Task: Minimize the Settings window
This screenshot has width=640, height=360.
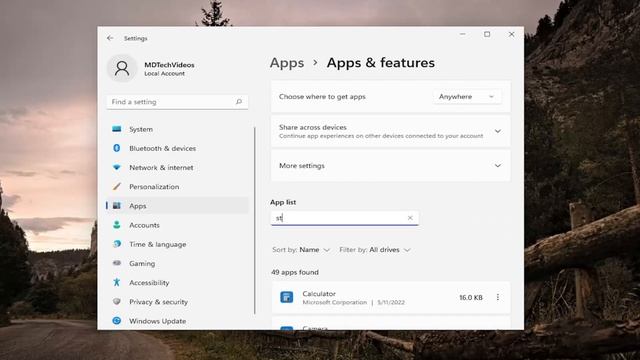Action: tap(462, 34)
